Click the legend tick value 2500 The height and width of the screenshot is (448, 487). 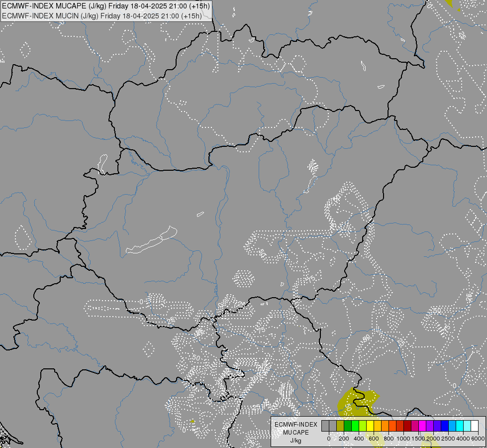449,439
